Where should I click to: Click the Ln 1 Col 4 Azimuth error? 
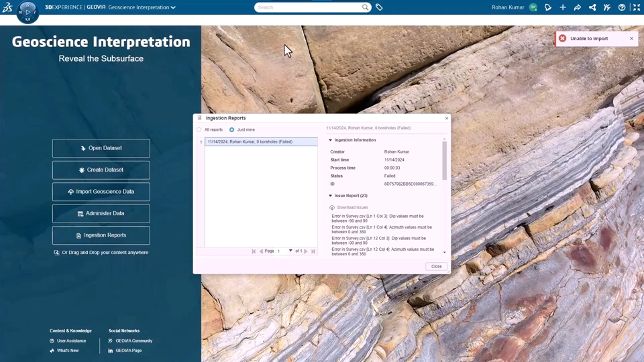coord(382,229)
